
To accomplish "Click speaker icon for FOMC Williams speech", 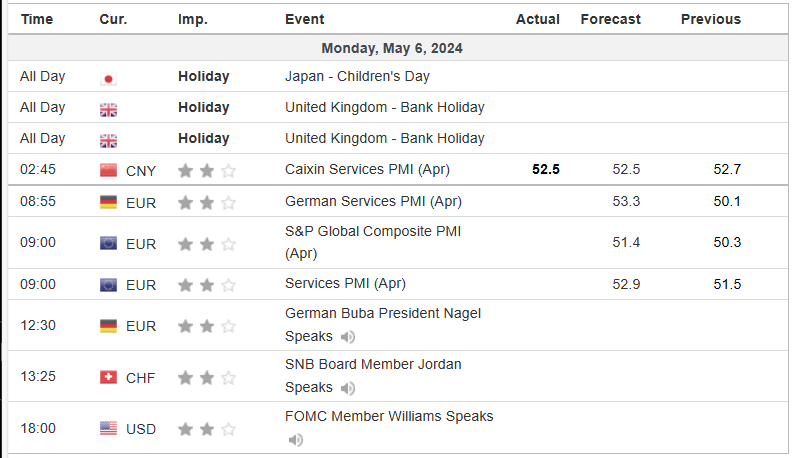I will click(x=295, y=440).
